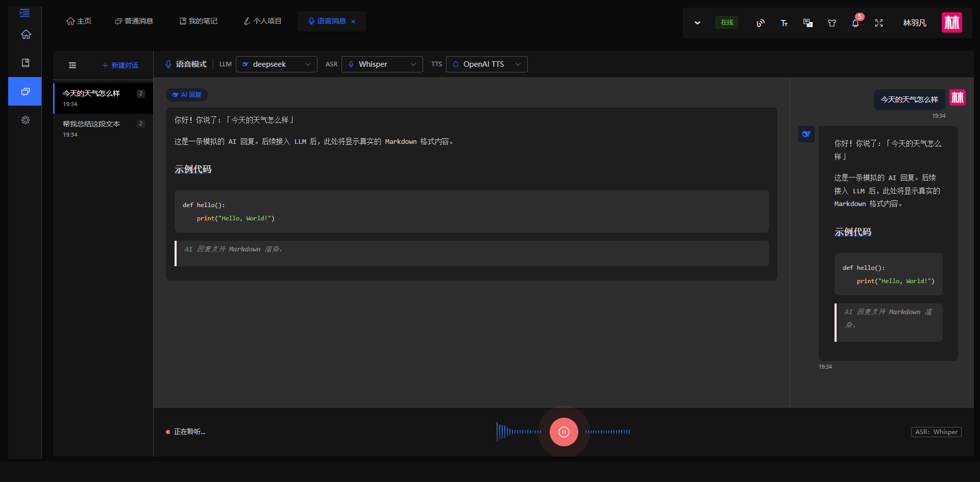Open the settings gear in left sidebar

click(x=26, y=120)
